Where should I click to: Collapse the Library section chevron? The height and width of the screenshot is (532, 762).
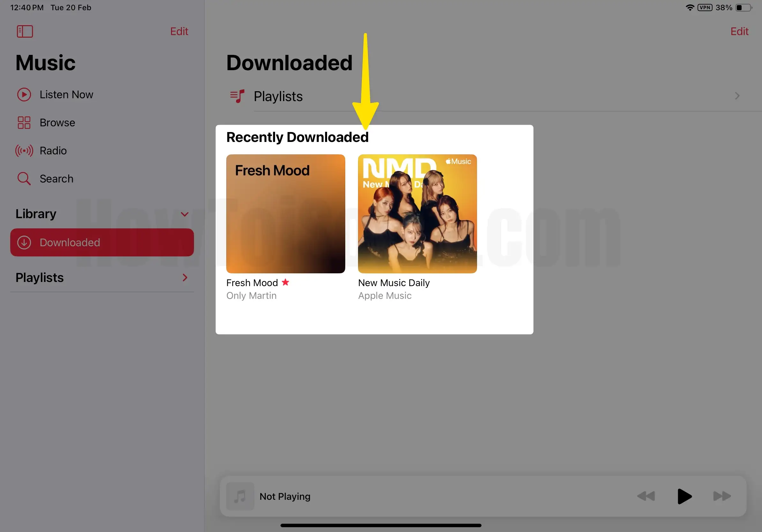(185, 214)
